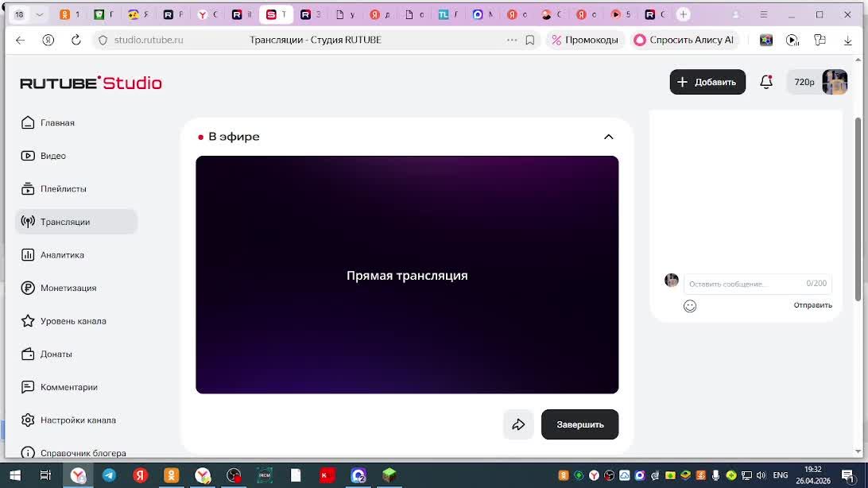This screenshot has height=488, width=868.
Task: Open the media playback toolbar icon
Action: pos(792,40)
